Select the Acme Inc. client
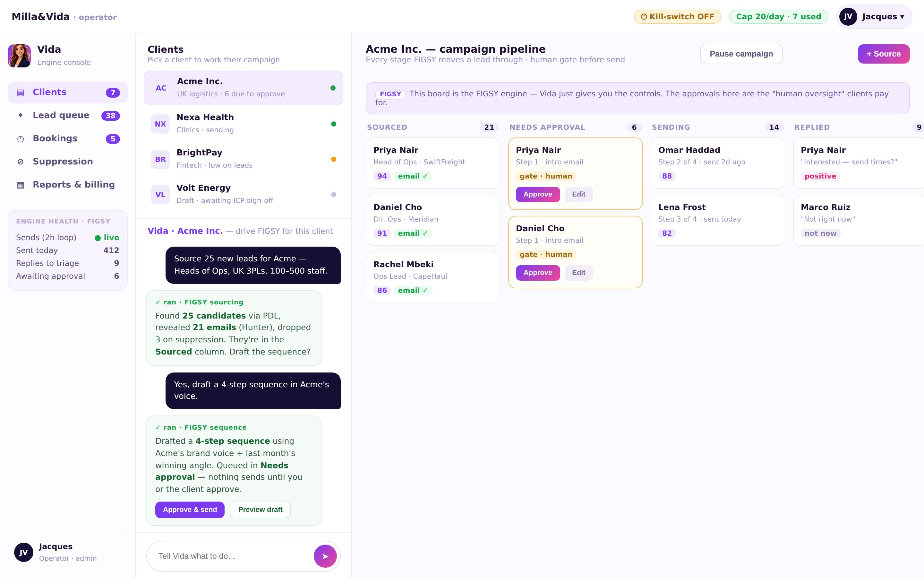 coord(243,88)
